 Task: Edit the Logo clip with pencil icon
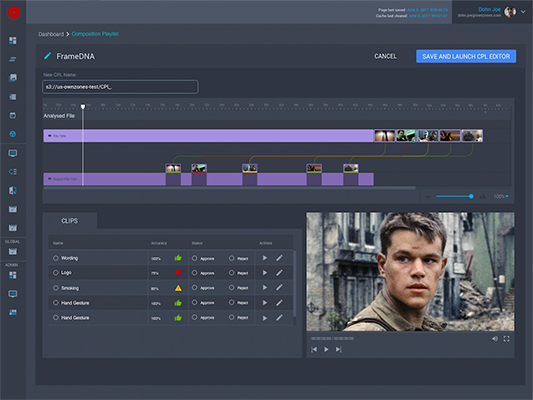click(x=279, y=273)
